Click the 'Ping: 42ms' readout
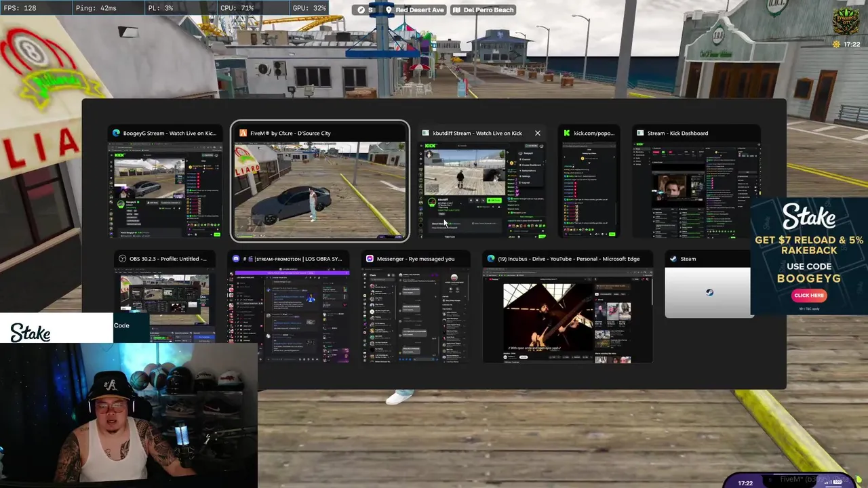Screen dimensions: 868x488 point(95,8)
